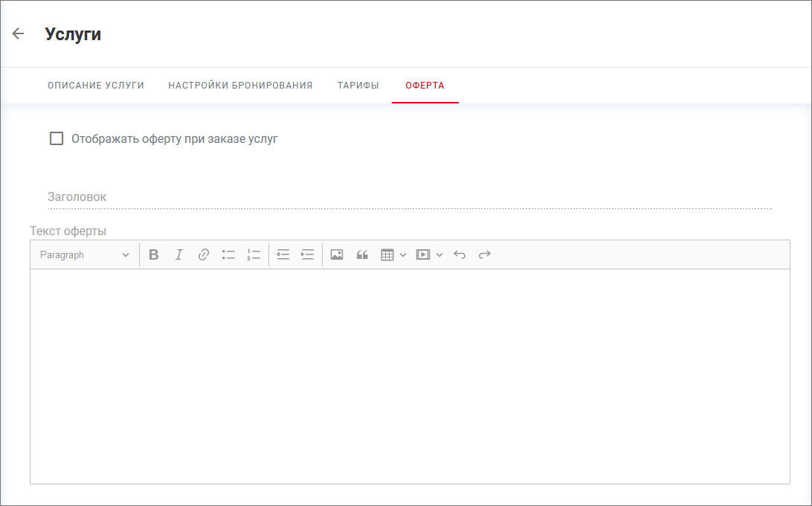The image size is (812, 506).
Task: Insert an image into the offer text
Action: pyautogui.click(x=337, y=254)
